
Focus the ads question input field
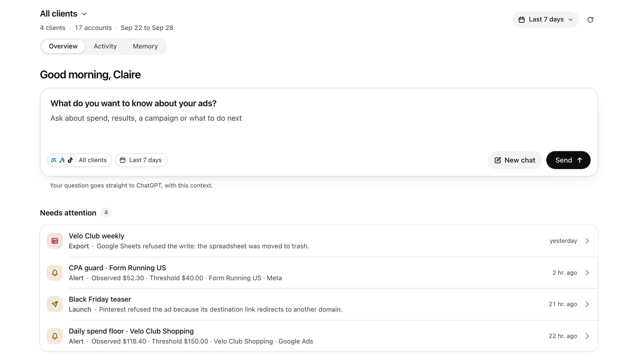coord(319,119)
